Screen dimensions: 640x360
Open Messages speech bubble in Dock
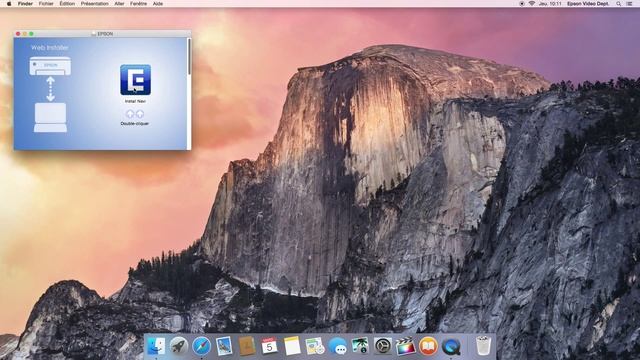338,346
